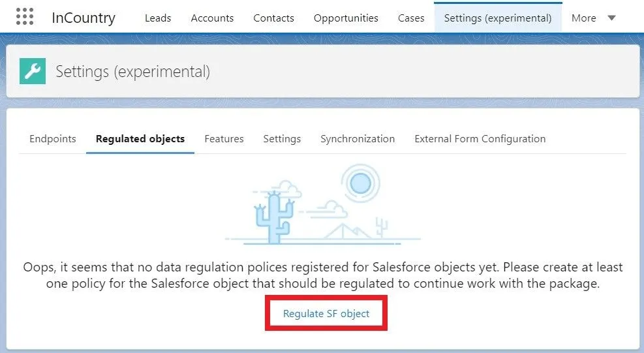Open the App Launcher dots icon
The image size is (644, 353).
[x=24, y=17]
